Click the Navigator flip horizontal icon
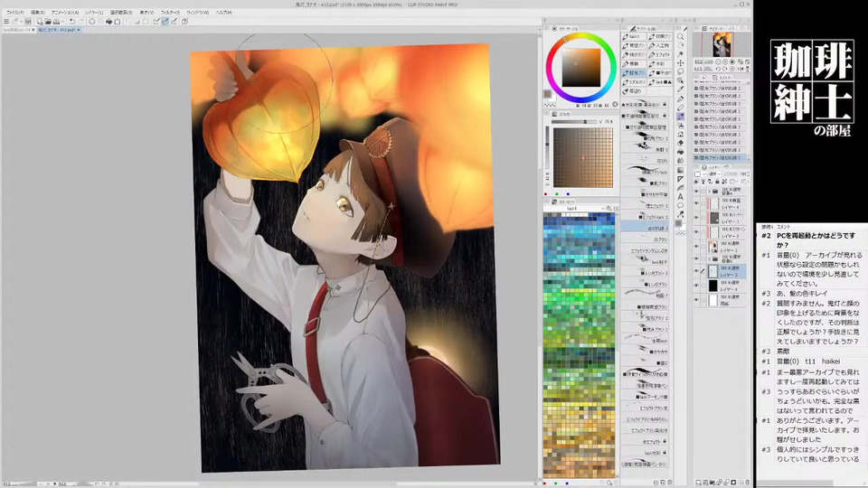This screenshot has height=488, width=868. click(x=741, y=69)
